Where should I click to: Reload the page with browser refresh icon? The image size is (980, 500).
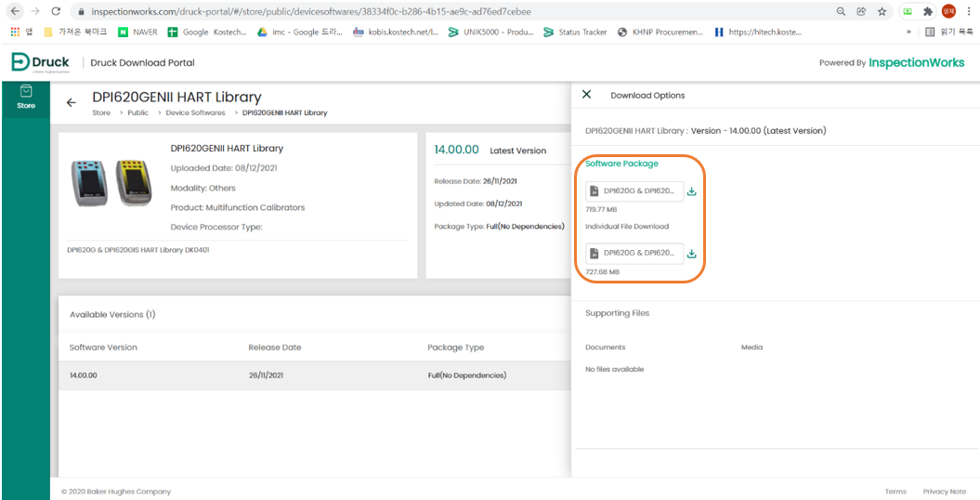[56, 11]
